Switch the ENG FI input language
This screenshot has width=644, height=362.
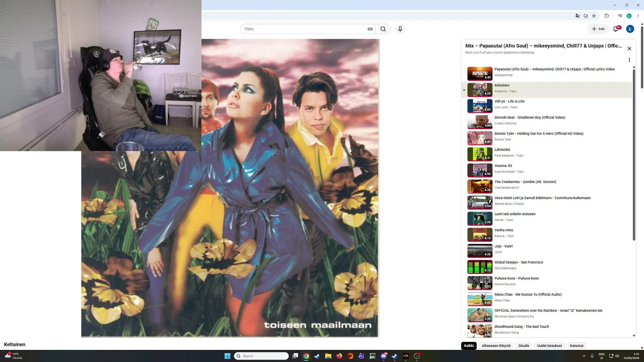[601, 356]
